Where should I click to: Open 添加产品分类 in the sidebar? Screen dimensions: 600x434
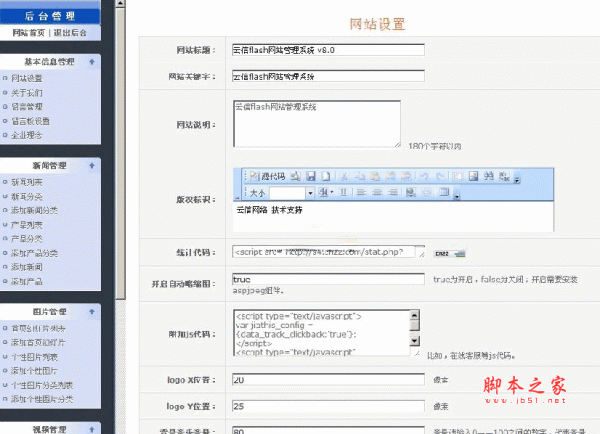[x=34, y=253]
